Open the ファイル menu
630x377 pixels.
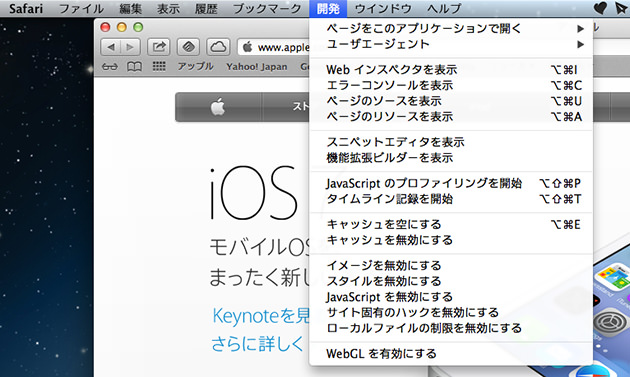coord(81,8)
